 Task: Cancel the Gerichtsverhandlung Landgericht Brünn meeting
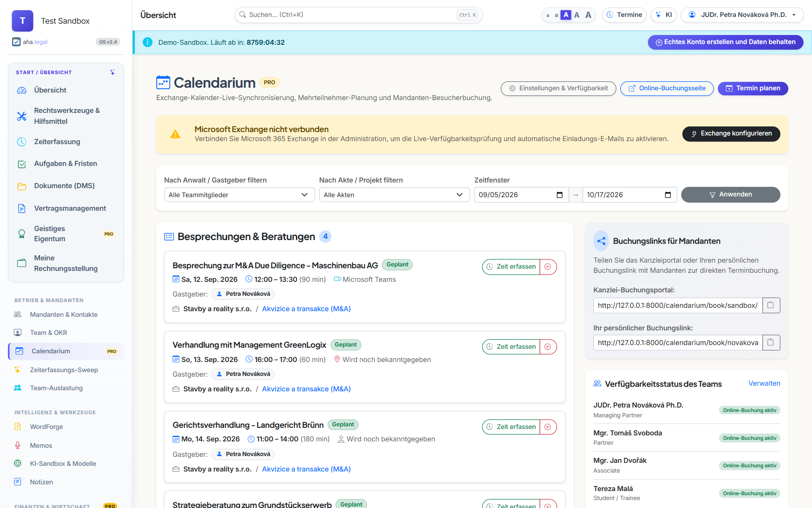click(548, 427)
